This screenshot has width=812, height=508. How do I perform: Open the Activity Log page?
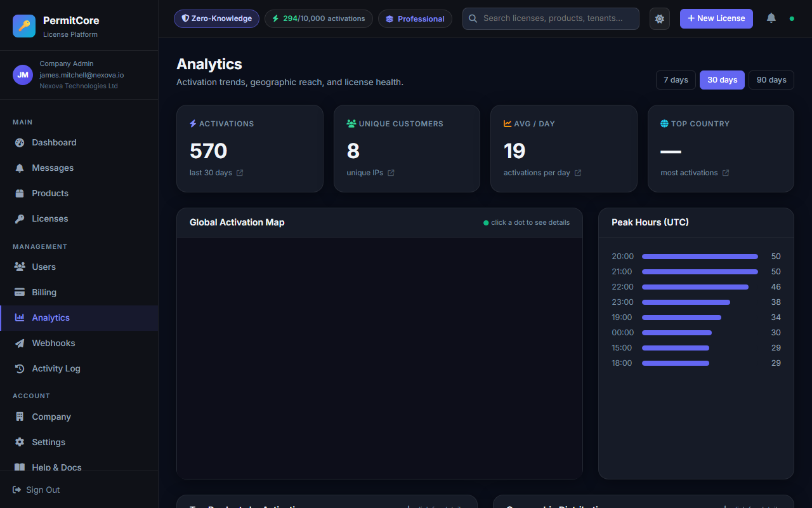(79, 368)
